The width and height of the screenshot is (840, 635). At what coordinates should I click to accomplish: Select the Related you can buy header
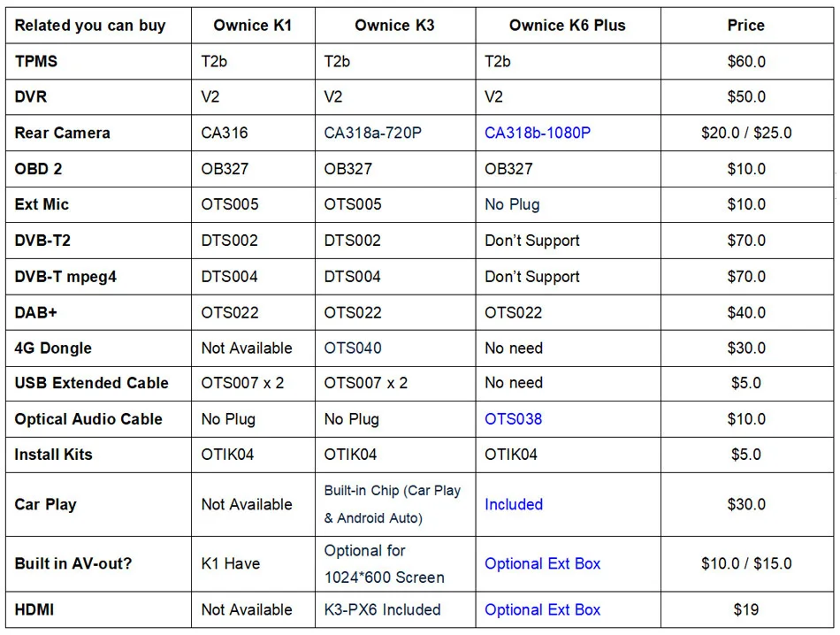click(90, 26)
